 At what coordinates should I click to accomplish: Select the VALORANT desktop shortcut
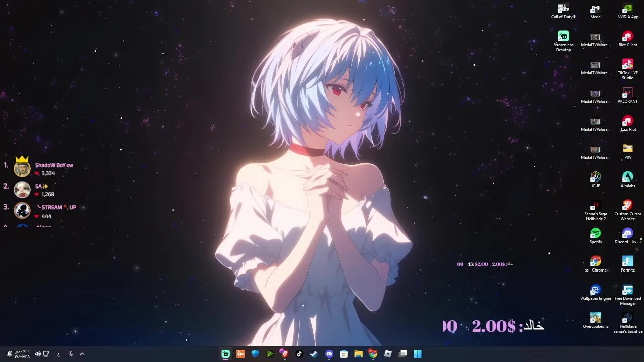click(x=628, y=96)
